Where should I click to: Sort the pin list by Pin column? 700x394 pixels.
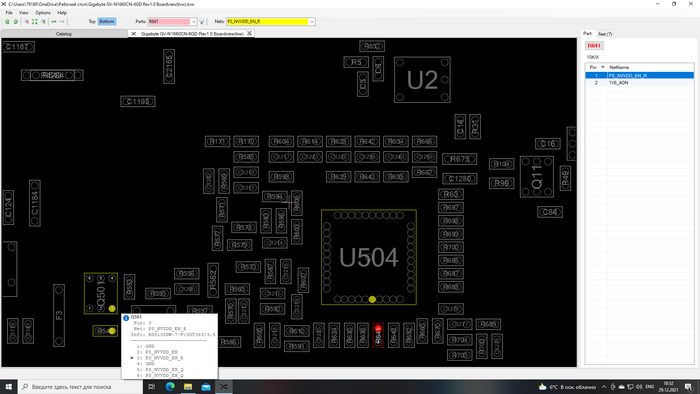[x=596, y=67]
